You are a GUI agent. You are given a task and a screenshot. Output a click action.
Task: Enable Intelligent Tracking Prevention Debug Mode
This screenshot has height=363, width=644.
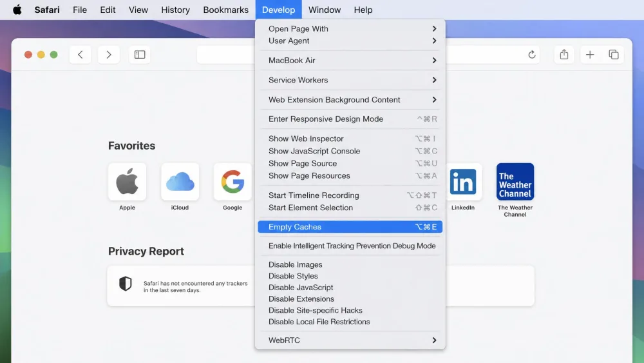pyautogui.click(x=350, y=246)
